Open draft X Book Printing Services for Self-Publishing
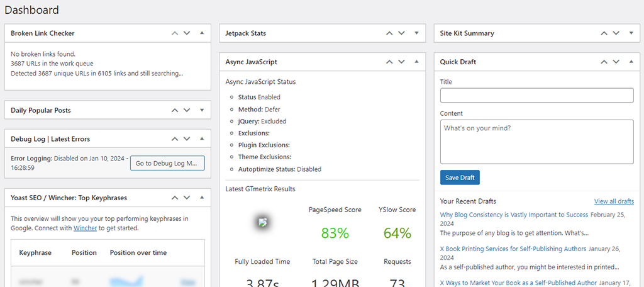This screenshot has height=287, width=644. click(513, 249)
